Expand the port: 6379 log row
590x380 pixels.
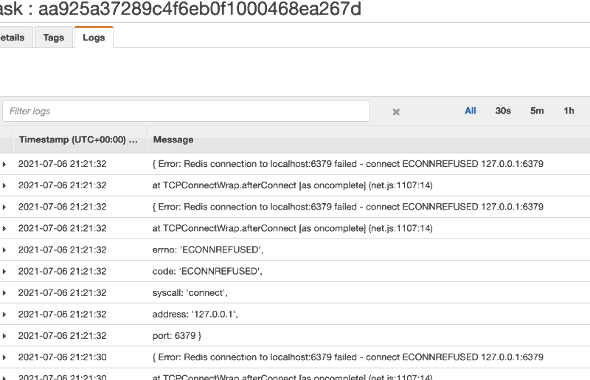(x=4, y=336)
